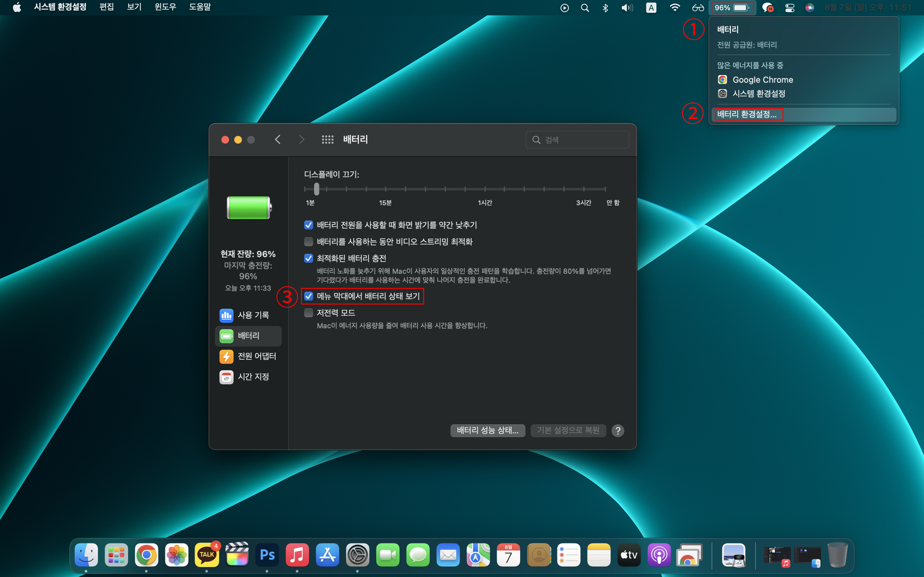This screenshot has height=577, width=924.
Task: Open the volume menu bar dropdown
Action: click(627, 8)
